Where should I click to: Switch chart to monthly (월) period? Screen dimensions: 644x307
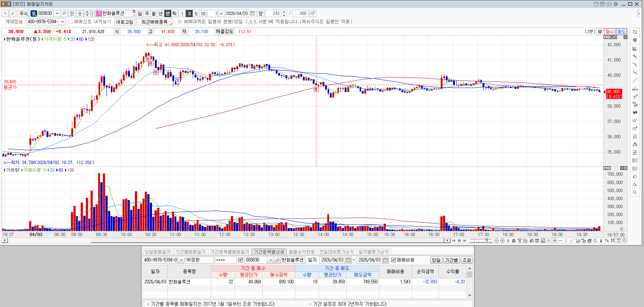coord(154,13)
